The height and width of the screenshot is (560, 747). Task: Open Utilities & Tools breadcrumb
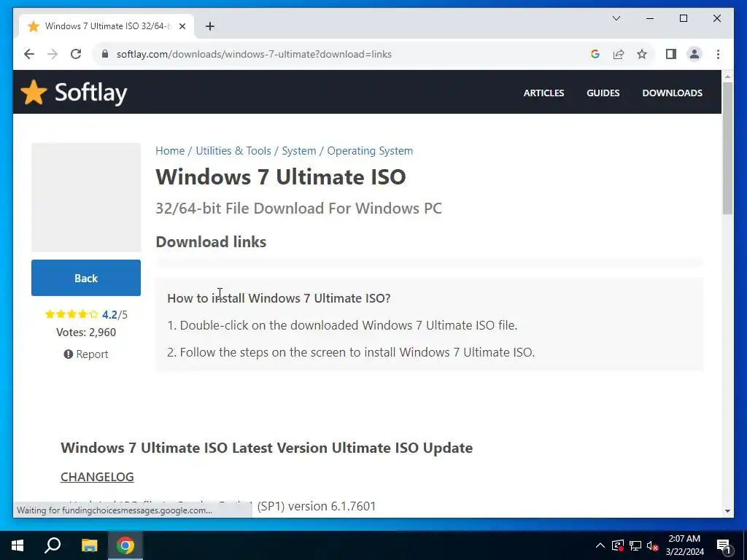coord(233,151)
